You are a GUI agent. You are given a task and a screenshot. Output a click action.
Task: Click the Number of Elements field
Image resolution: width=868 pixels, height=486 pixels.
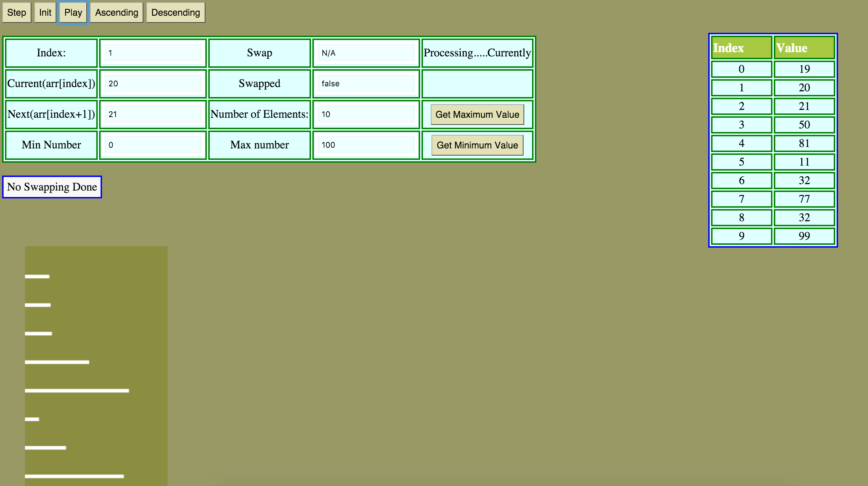tap(366, 114)
